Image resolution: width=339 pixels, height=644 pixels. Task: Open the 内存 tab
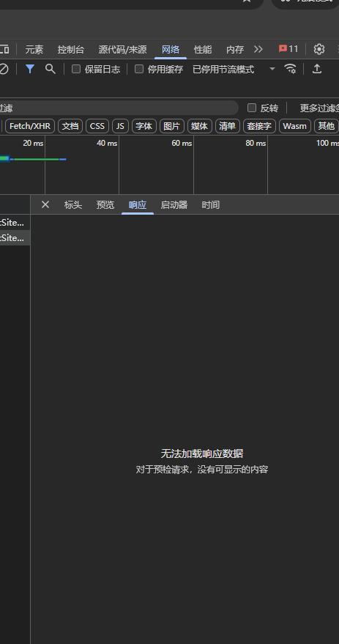(x=235, y=50)
